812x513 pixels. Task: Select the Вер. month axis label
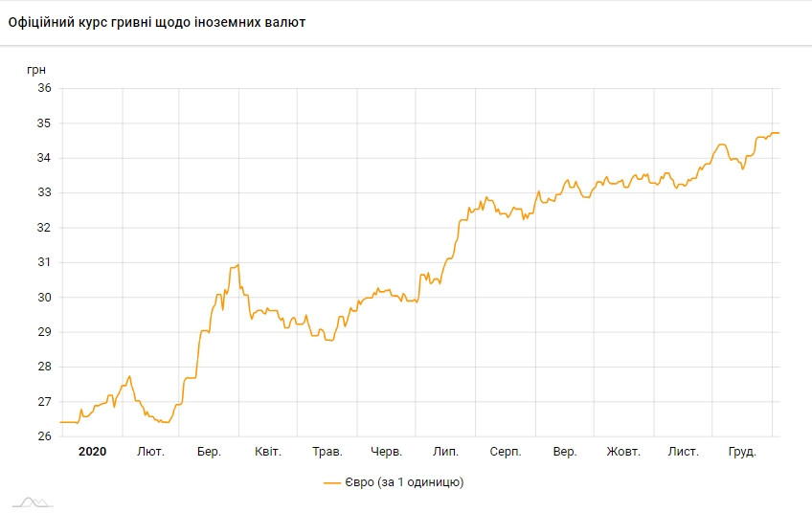click(x=564, y=452)
